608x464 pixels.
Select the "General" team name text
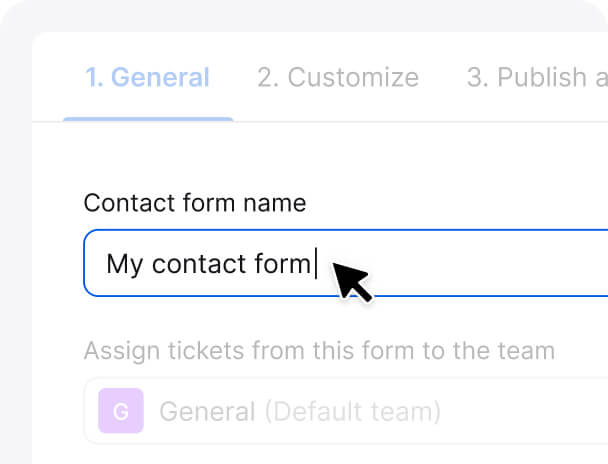click(x=207, y=411)
